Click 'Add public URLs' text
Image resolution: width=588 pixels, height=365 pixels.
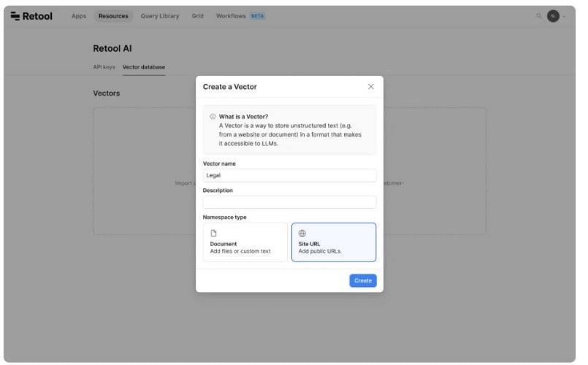coord(319,251)
